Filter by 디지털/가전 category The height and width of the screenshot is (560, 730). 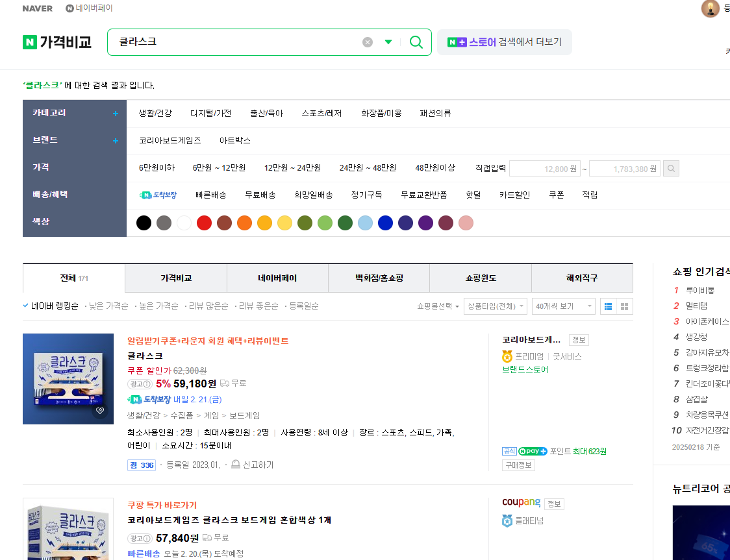click(210, 113)
